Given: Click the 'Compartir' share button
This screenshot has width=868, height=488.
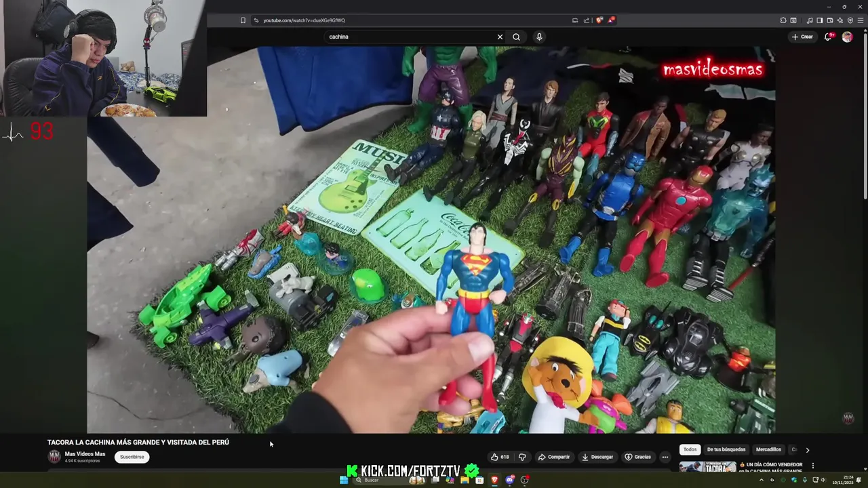Looking at the screenshot, I should tap(554, 457).
